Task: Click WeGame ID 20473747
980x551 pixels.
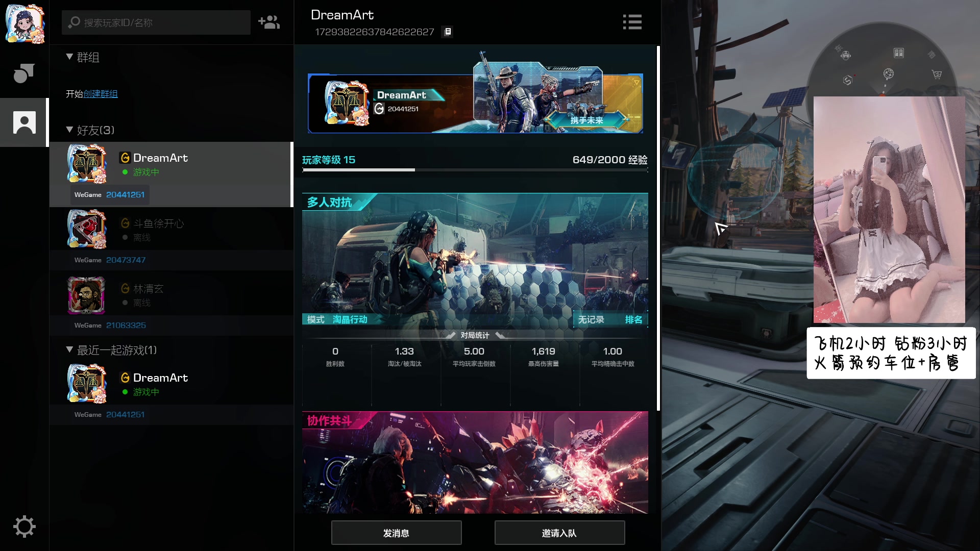Action: click(126, 260)
